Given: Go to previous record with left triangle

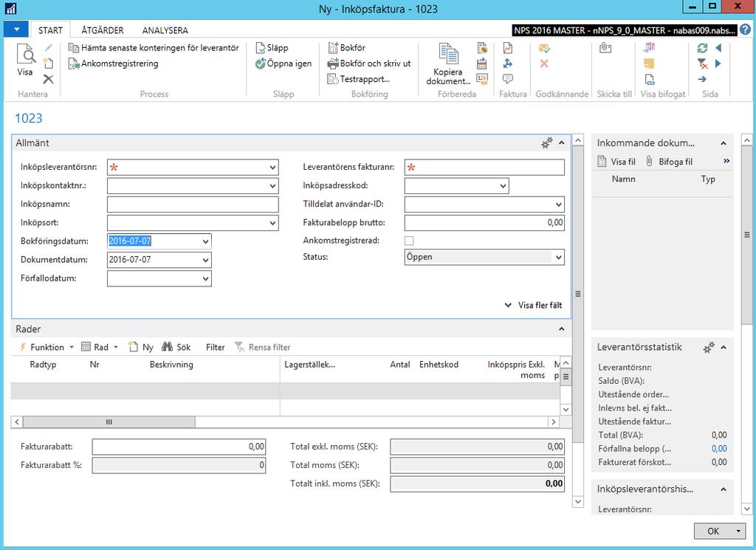Looking at the screenshot, I should tap(718, 48).
